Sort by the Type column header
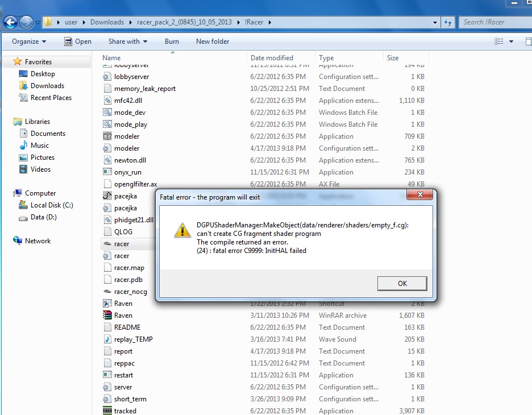This screenshot has height=415, width=532. pos(326,58)
